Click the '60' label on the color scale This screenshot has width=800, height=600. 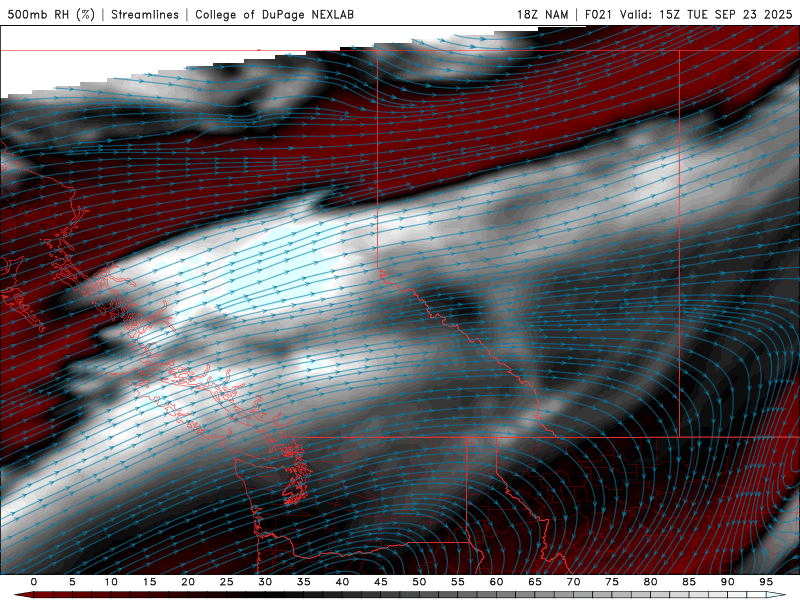pos(496,582)
